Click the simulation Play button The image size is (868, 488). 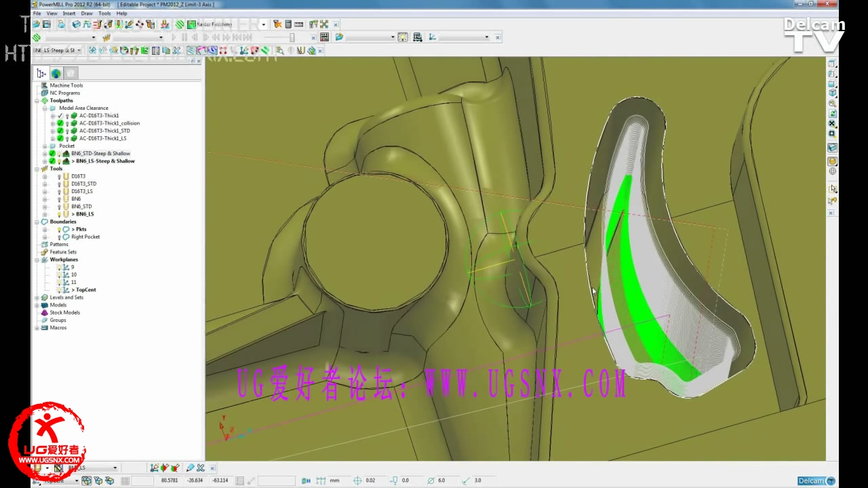(174, 37)
